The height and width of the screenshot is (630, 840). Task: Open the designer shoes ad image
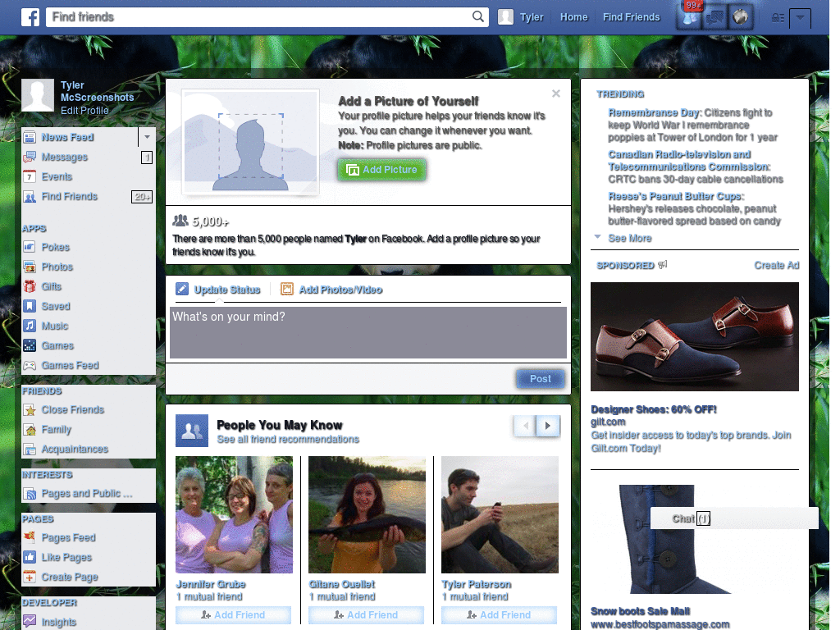(x=694, y=337)
